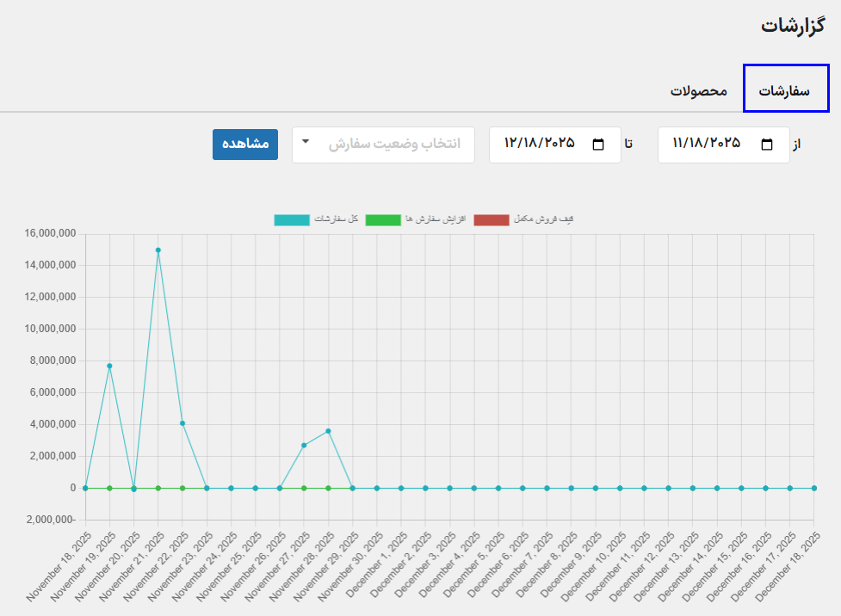Click the teal legend color box

tap(292, 220)
